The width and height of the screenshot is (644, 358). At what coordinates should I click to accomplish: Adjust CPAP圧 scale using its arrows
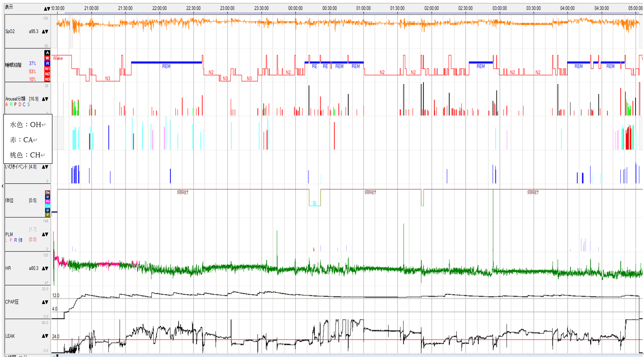coord(45,302)
